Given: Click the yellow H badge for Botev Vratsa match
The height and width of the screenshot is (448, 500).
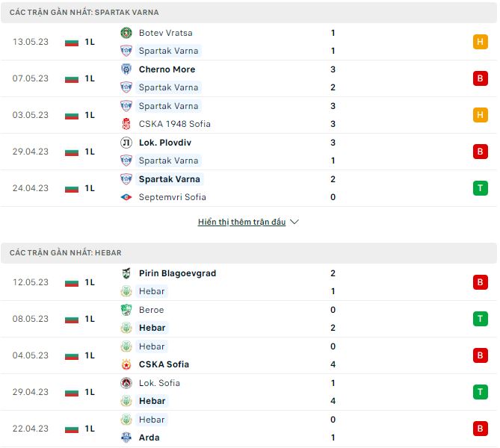Looking at the screenshot, I should [x=480, y=42].
